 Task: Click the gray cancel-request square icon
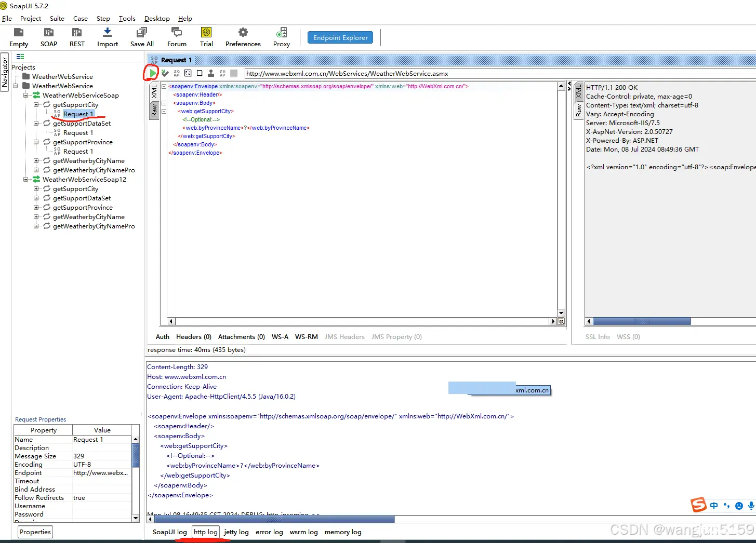point(234,73)
